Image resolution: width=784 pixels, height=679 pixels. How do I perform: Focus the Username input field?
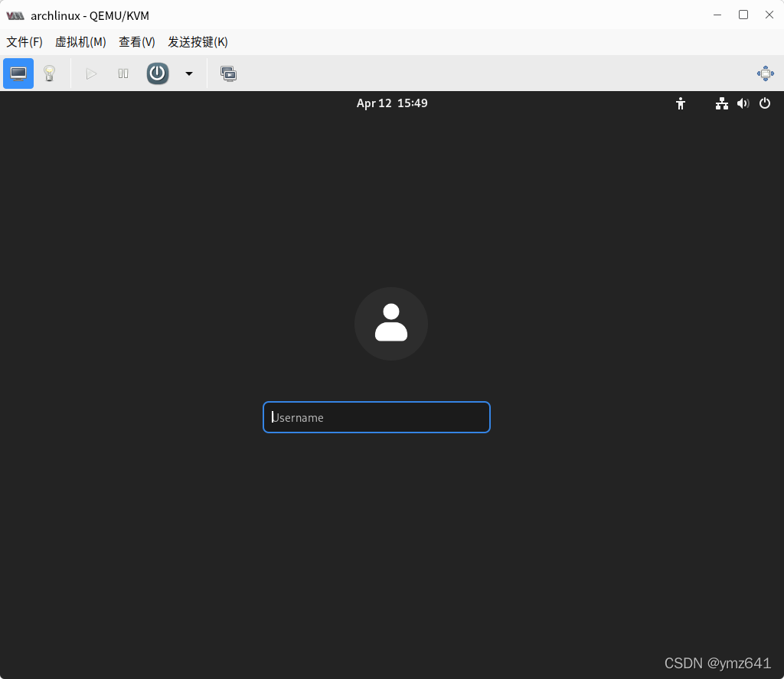(x=377, y=417)
